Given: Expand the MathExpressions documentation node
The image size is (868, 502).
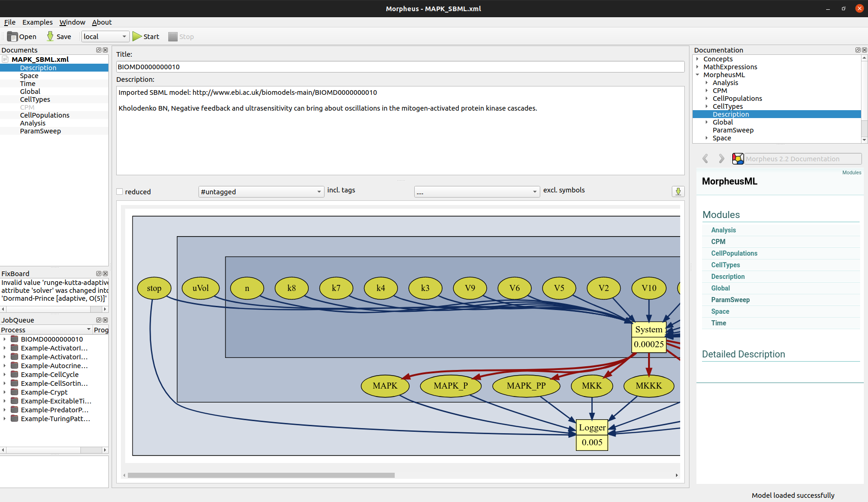Looking at the screenshot, I should [x=697, y=67].
